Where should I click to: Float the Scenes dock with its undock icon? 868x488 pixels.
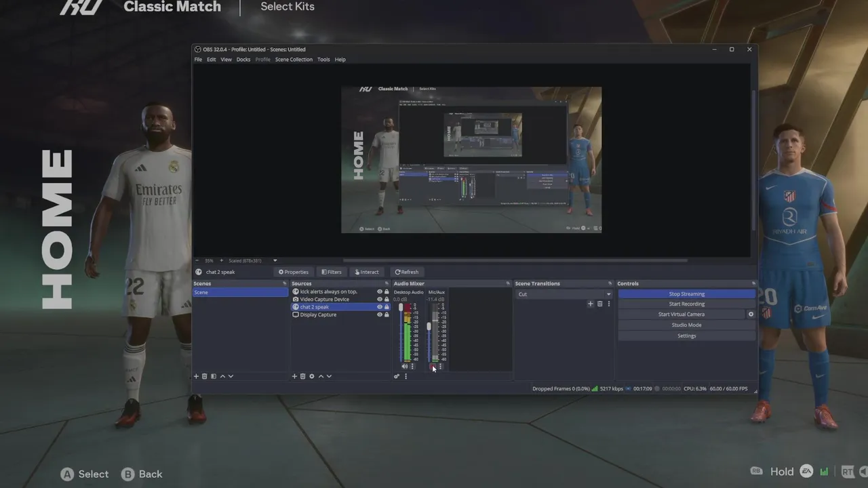(x=284, y=284)
